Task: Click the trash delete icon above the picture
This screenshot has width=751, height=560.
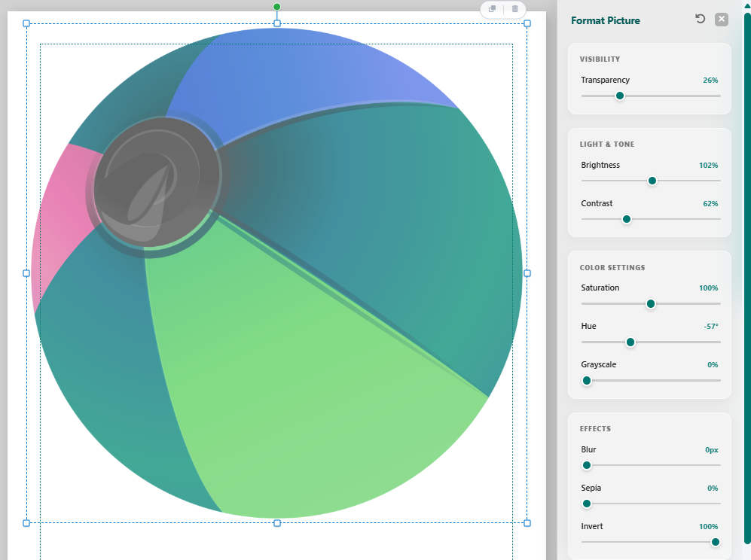Action: pyautogui.click(x=515, y=8)
